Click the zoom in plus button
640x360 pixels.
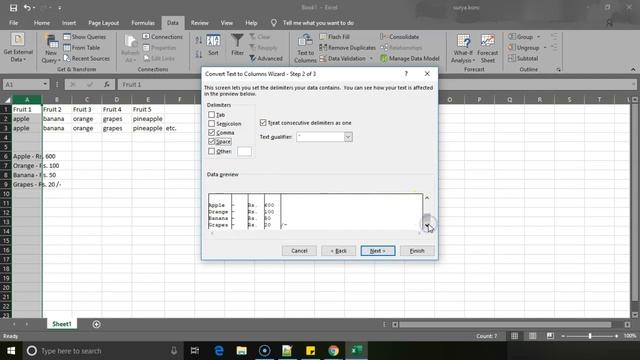(616, 336)
